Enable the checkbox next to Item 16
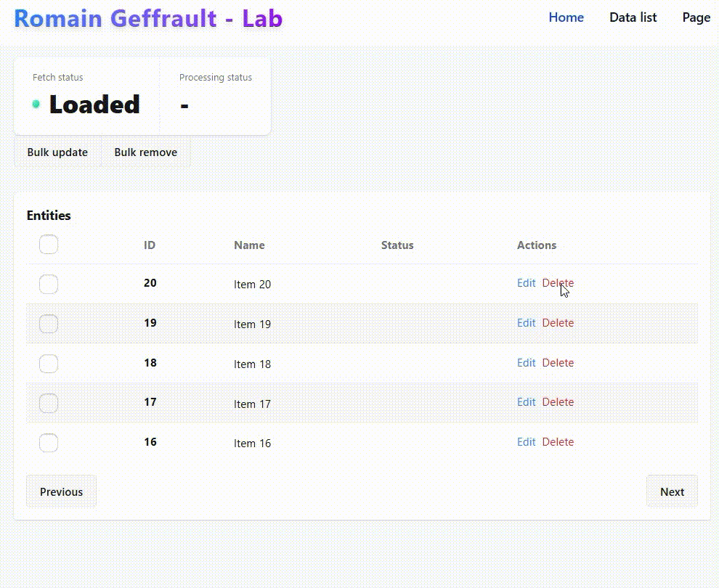Viewport: 719px width, 588px height. 49,443
